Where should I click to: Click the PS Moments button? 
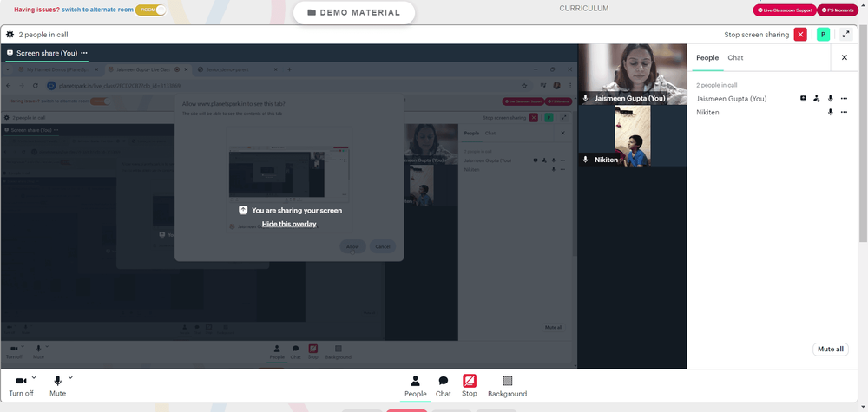(x=838, y=10)
